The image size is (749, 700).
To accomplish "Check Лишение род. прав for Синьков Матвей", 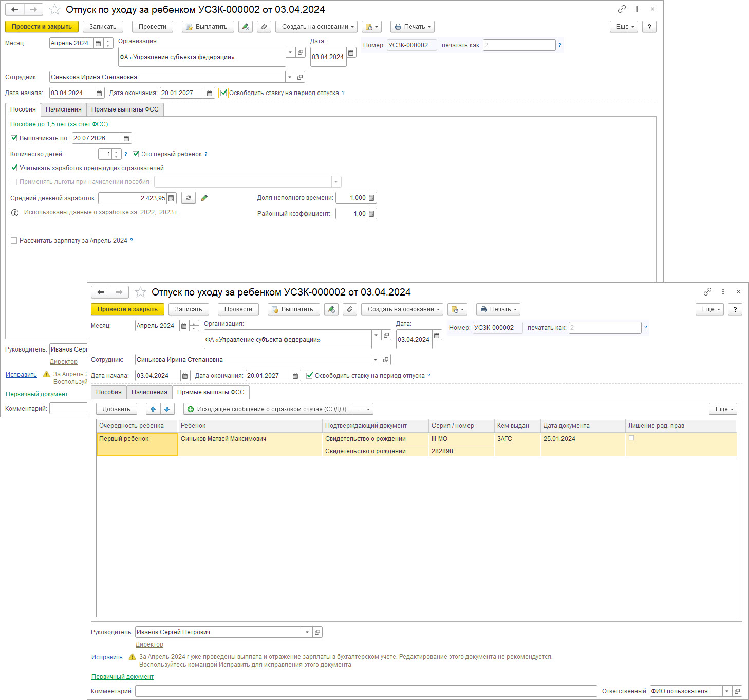I will pos(631,438).
